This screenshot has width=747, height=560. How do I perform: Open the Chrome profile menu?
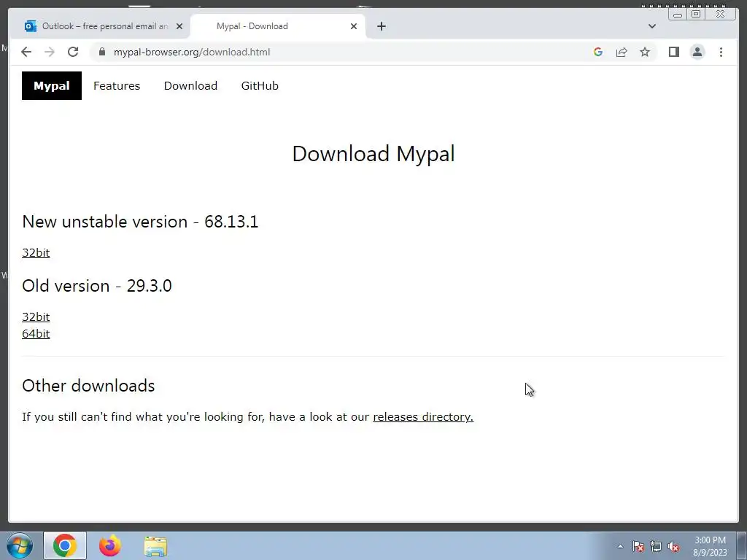click(697, 52)
